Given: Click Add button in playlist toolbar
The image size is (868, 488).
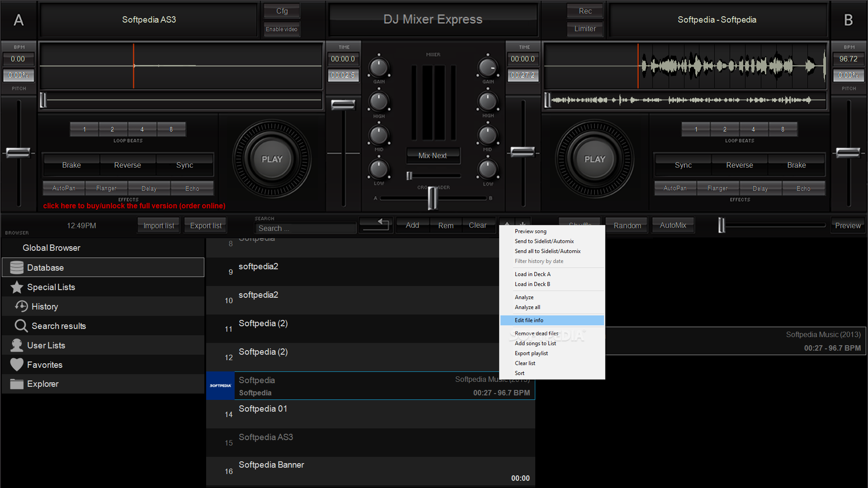Looking at the screenshot, I should click(x=412, y=225).
